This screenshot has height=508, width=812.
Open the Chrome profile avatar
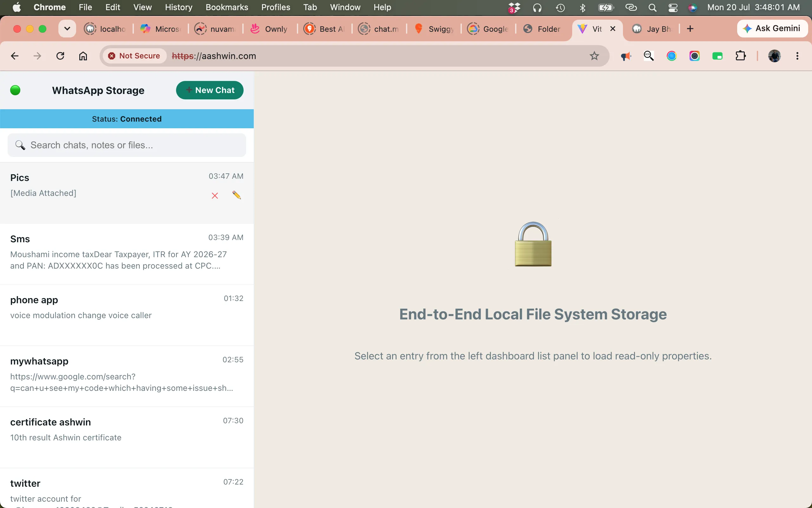pyautogui.click(x=775, y=56)
